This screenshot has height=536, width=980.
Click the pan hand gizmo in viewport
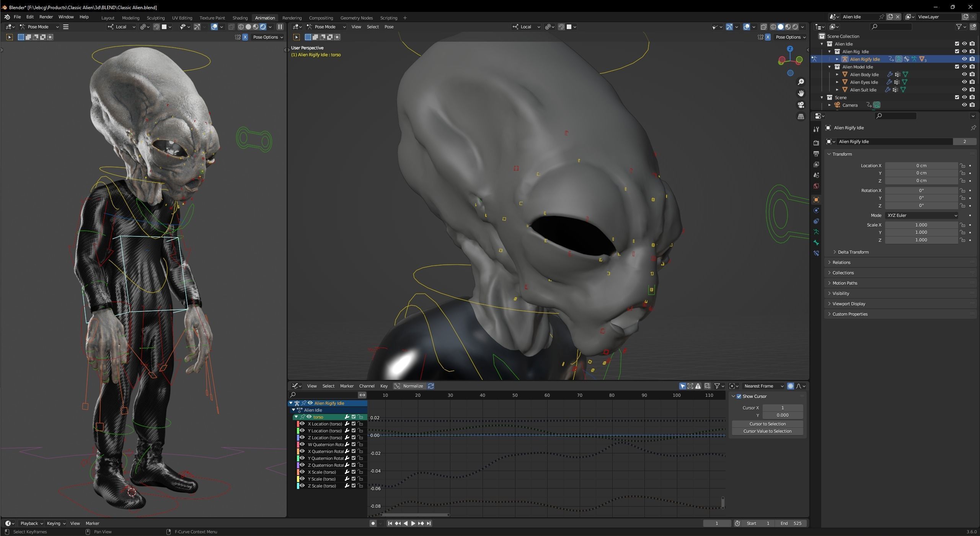[801, 93]
